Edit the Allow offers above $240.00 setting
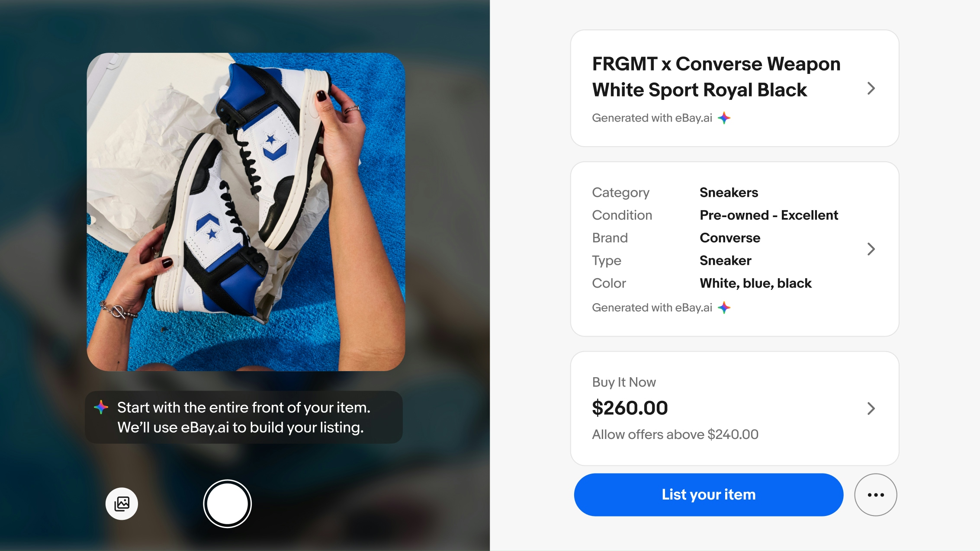Image resolution: width=980 pixels, height=551 pixels. tap(675, 434)
